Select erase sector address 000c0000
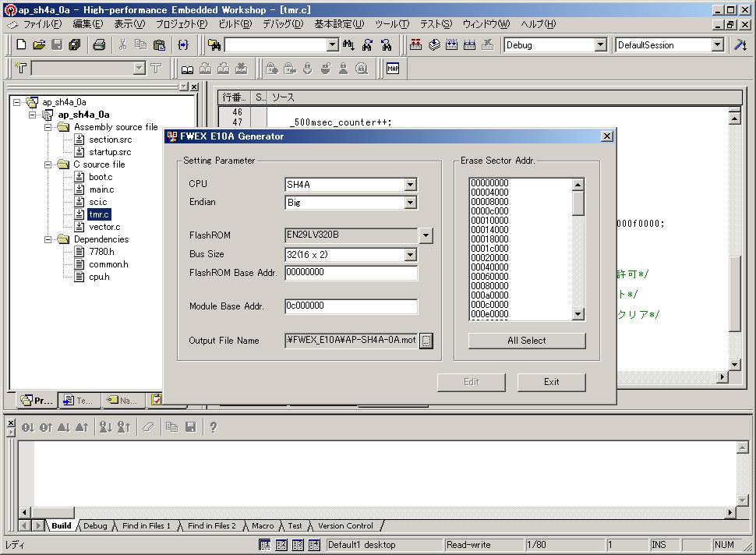Image resolution: width=756 pixels, height=555 pixels. [489, 305]
